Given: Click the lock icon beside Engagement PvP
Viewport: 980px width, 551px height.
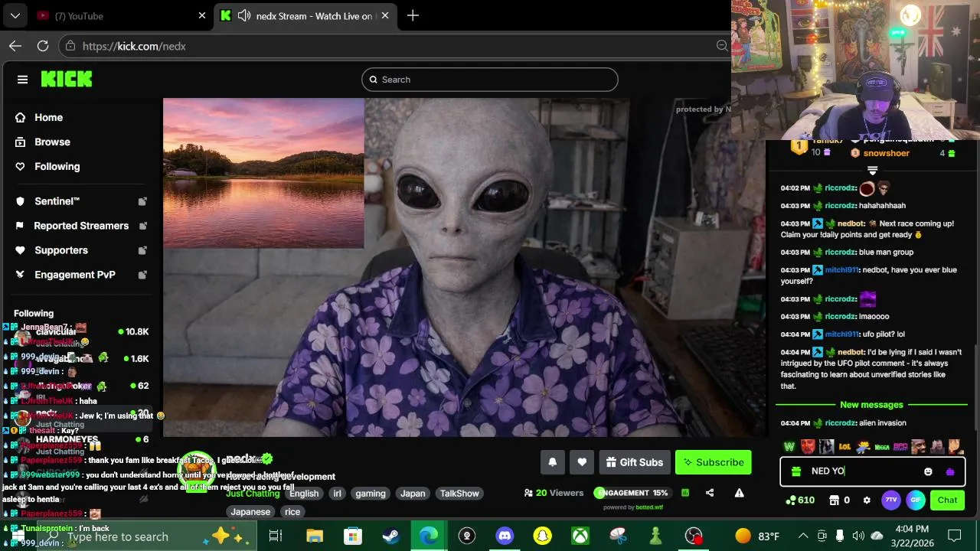Looking at the screenshot, I should click(142, 275).
